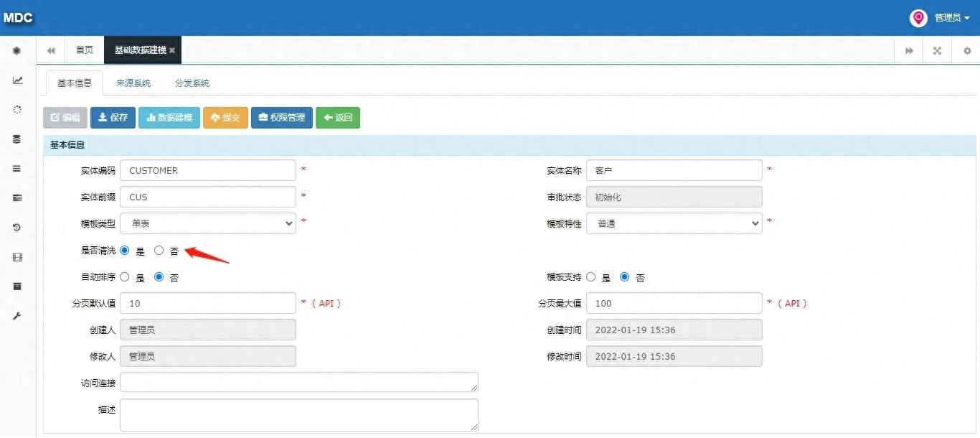This screenshot has width=980, height=438.
Task: Open the line chart icon in sidebar
Action: [x=17, y=80]
